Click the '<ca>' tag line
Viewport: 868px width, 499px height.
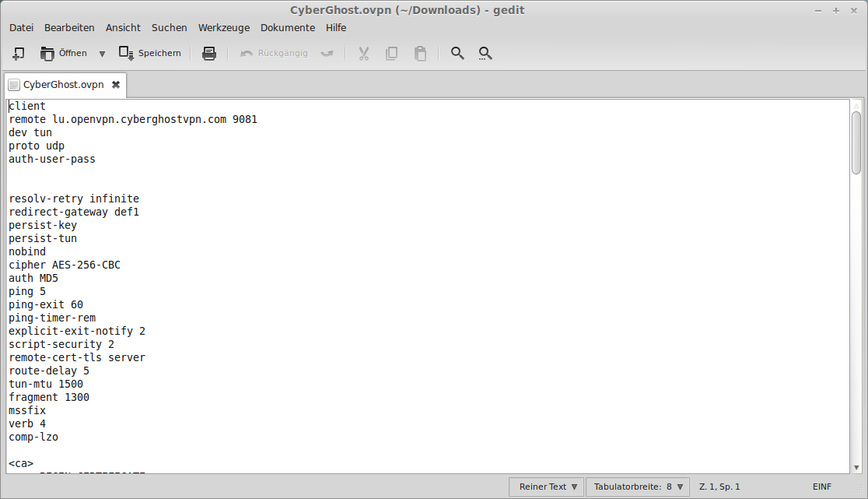click(x=21, y=463)
